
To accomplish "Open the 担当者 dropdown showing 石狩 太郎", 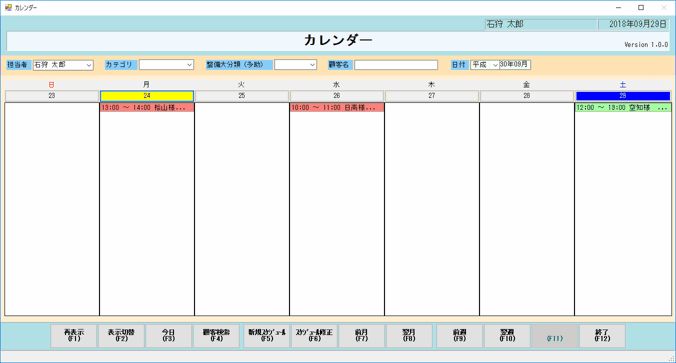I will [x=63, y=65].
